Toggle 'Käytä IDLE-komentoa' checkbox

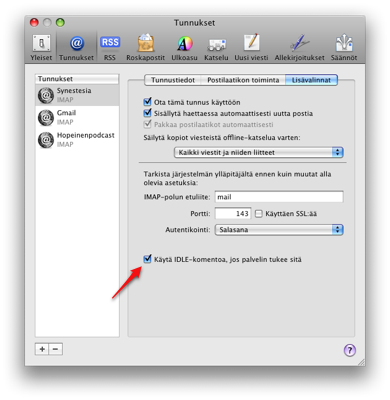tap(147, 259)
